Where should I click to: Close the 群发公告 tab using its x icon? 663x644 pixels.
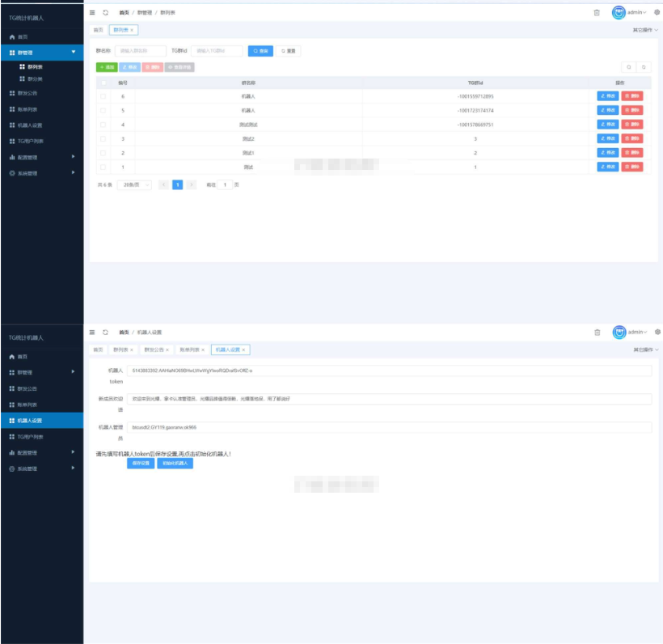pyautogui.click(x=167, y=350)
